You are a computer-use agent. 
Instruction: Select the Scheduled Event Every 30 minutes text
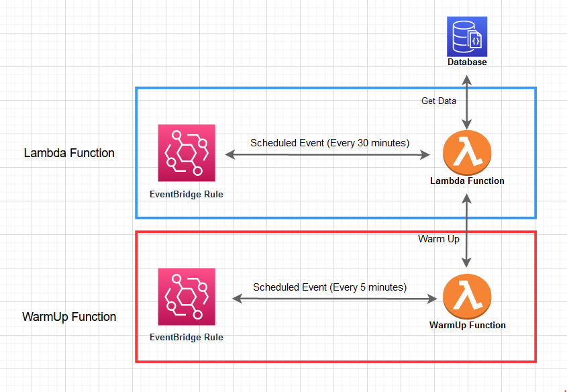coord(329,143)
